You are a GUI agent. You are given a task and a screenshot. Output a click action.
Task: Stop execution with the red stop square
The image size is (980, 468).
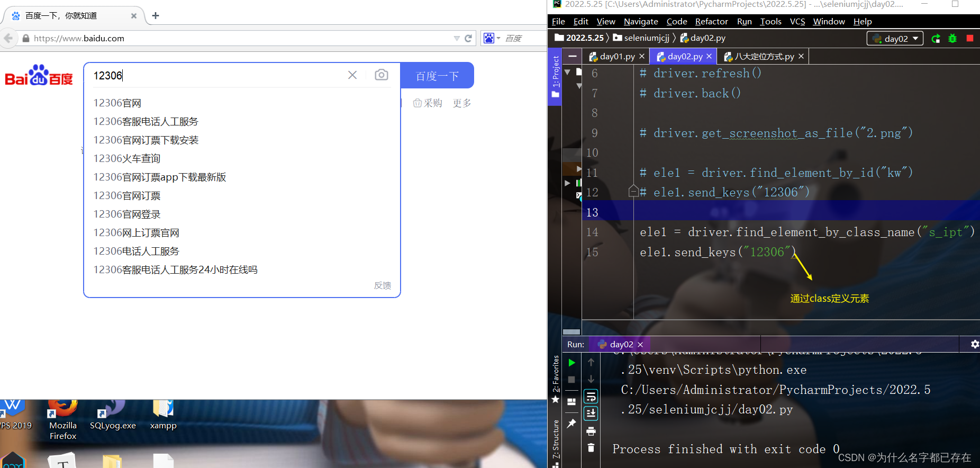[x=970, y=38]
